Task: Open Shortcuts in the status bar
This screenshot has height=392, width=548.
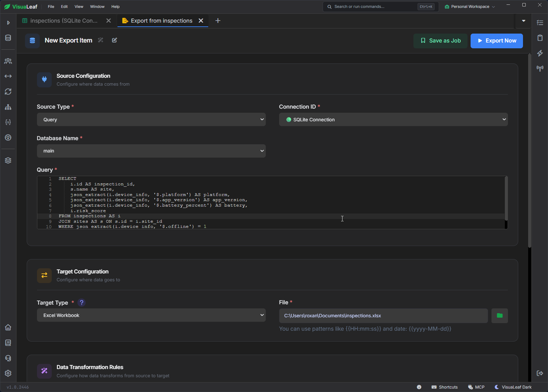Action: [445, 387]
